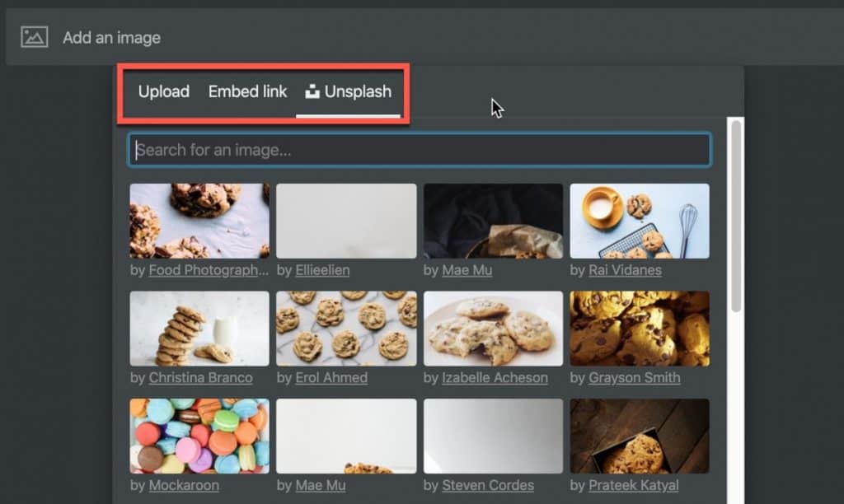Select the golden cookies photo by Grayson Smith
The image size is (844, 504).
tap(640, 328)
